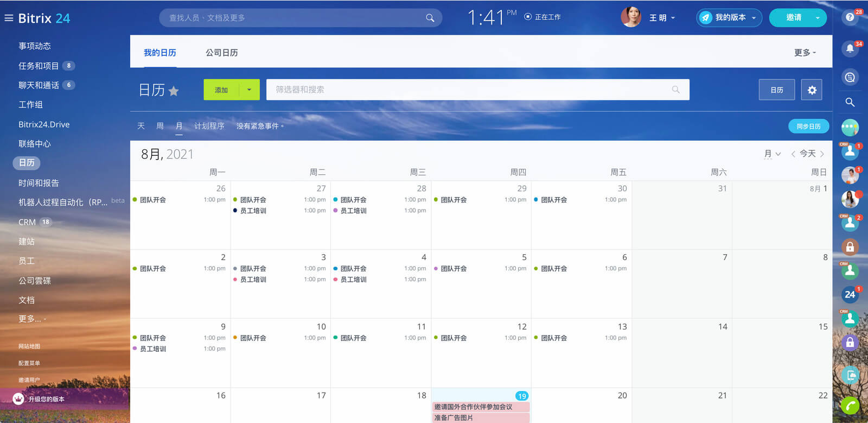Image resolution: width=868 pixels, height=423 pixels.
Task: Select the 周 week view
Action: coord(160,126)
